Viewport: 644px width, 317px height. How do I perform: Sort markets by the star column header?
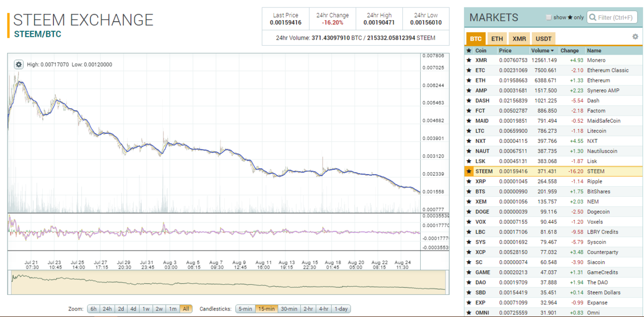click(x=469, y=50)
